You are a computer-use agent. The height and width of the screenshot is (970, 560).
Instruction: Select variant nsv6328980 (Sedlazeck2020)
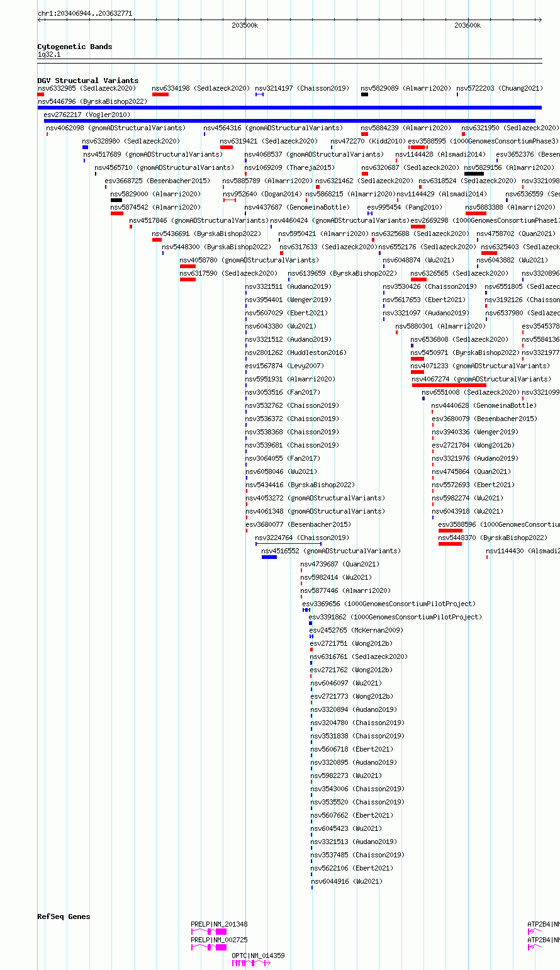point(131,141)
